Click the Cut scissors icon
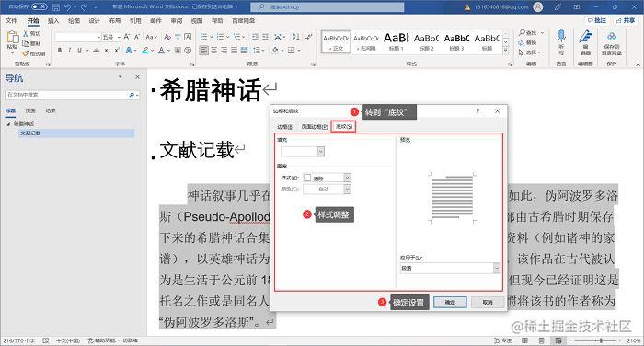This screenshot has height=346, width=644. (26, 33)
